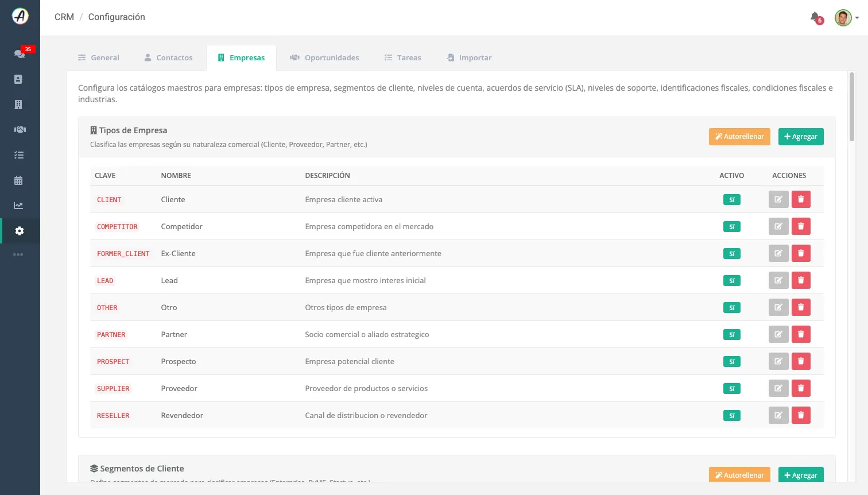Open the opportunities handshake sidebar icon
This screenshot has height=495, width=868.
[x=20, y=130]
